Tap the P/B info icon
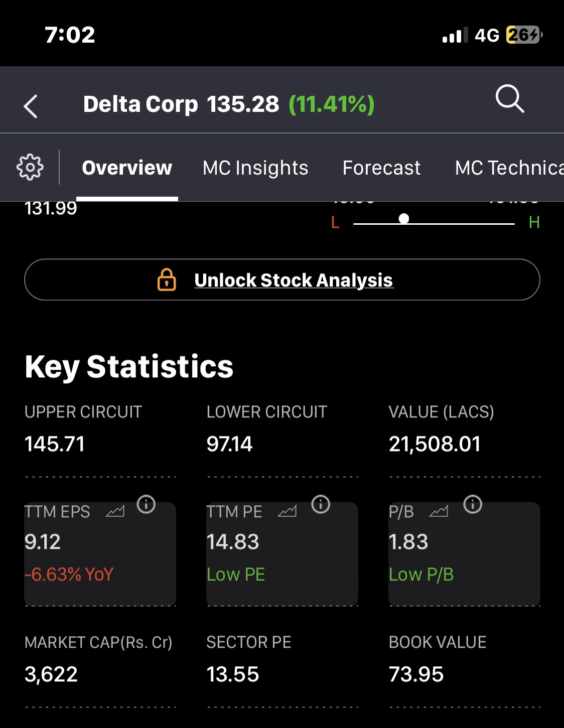Image resolution: width=564 pixels, height=728 pixels. tap(473, 504)
